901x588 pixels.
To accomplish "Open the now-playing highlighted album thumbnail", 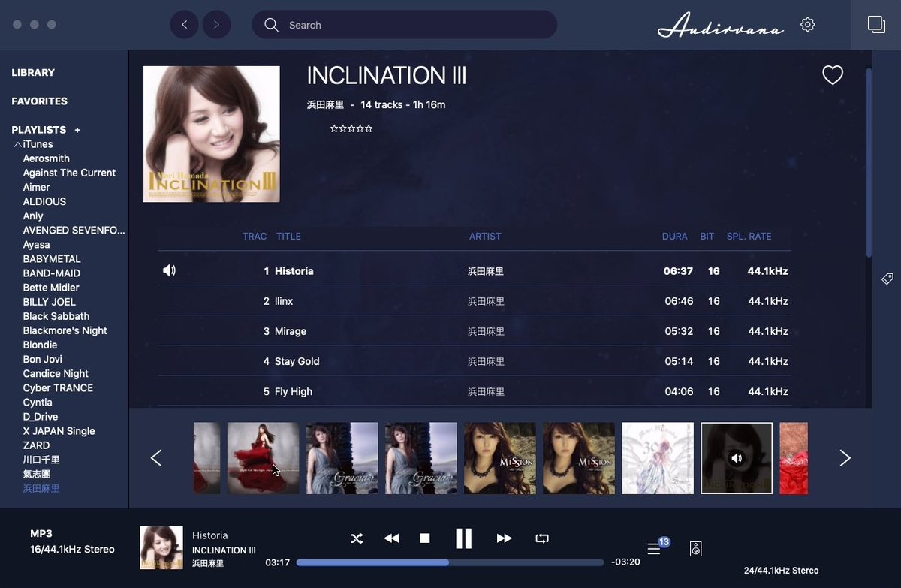I will point(737,458).
